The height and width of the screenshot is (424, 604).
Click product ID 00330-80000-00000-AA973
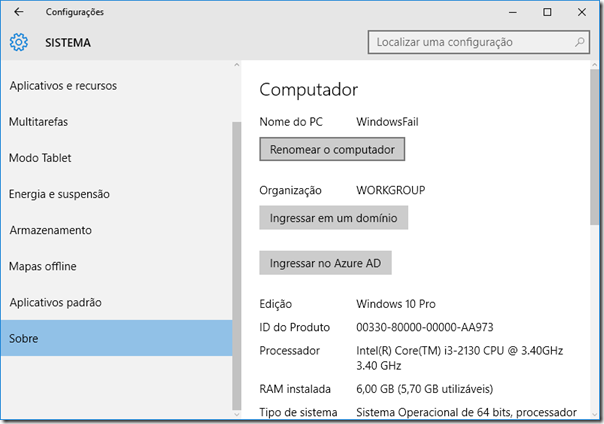click(x=424, y=327)
